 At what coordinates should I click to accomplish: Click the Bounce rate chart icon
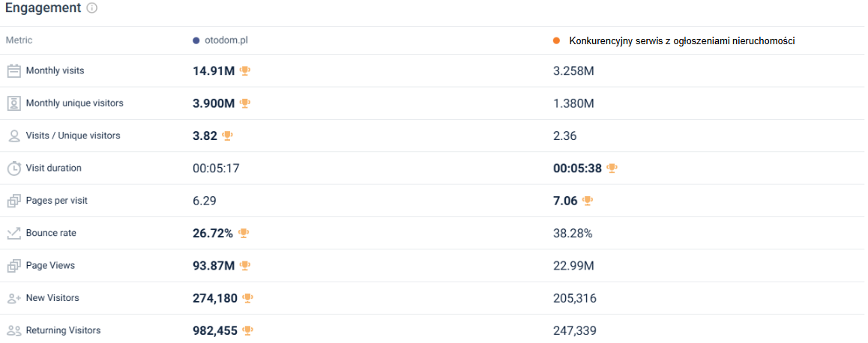coord(13,233)
